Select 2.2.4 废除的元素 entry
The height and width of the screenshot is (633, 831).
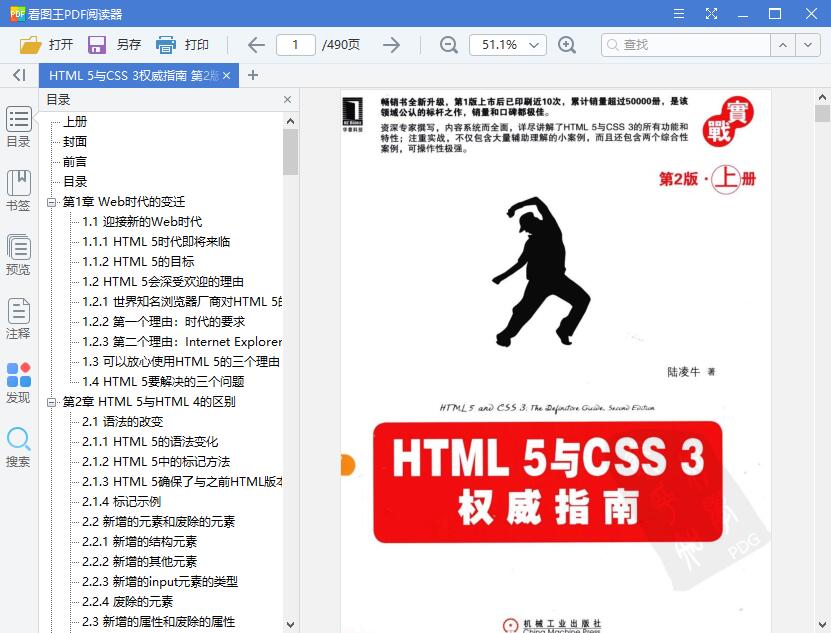(128, 602)
